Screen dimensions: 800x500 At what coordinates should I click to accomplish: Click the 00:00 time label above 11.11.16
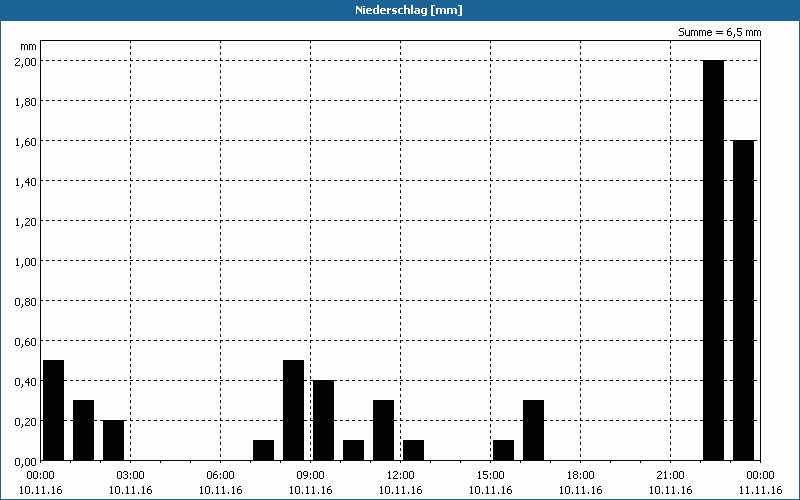760,476
